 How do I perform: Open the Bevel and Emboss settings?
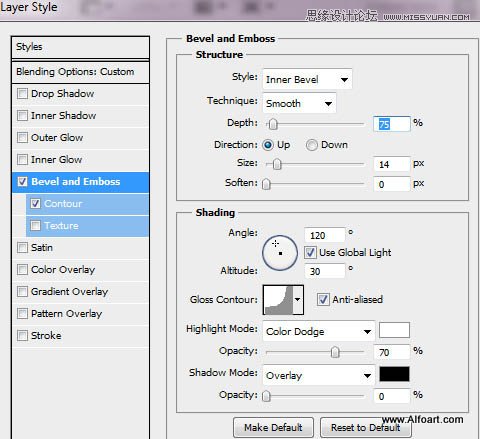(76, 182)
